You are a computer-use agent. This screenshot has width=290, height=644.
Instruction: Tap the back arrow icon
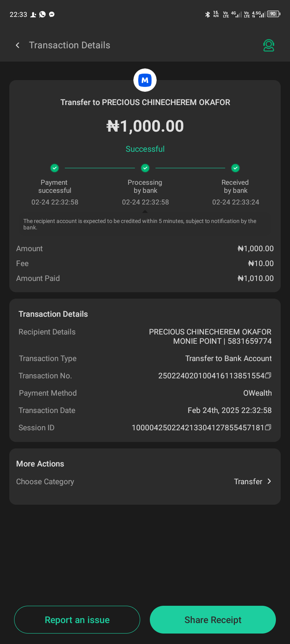point(17,45)
